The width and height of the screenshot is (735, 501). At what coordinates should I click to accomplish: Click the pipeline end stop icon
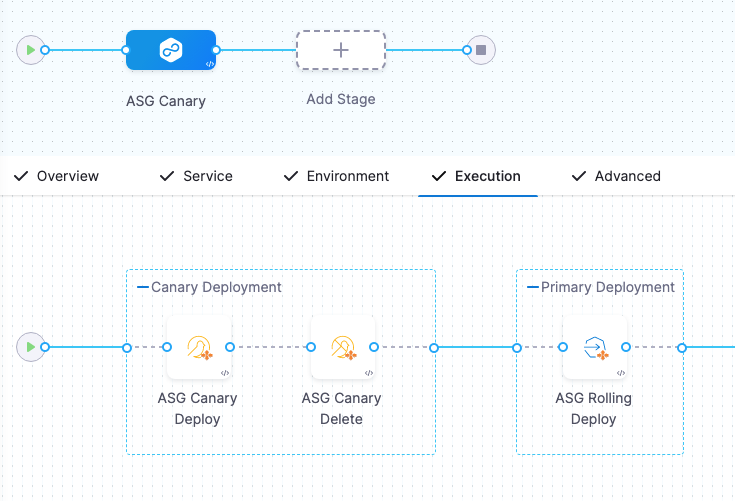(x=482, y=50)
